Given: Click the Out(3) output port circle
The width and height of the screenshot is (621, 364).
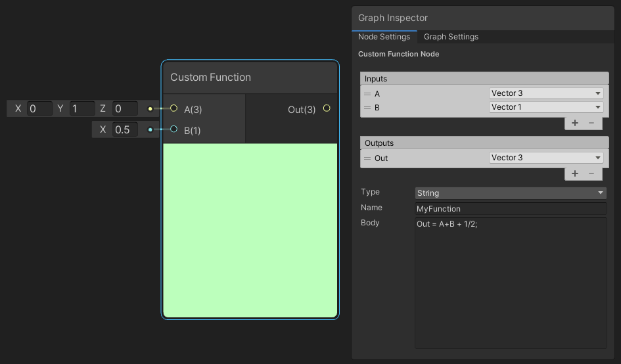Looking at the screenshot, I should pyautogui.click(x=327, y=108).
